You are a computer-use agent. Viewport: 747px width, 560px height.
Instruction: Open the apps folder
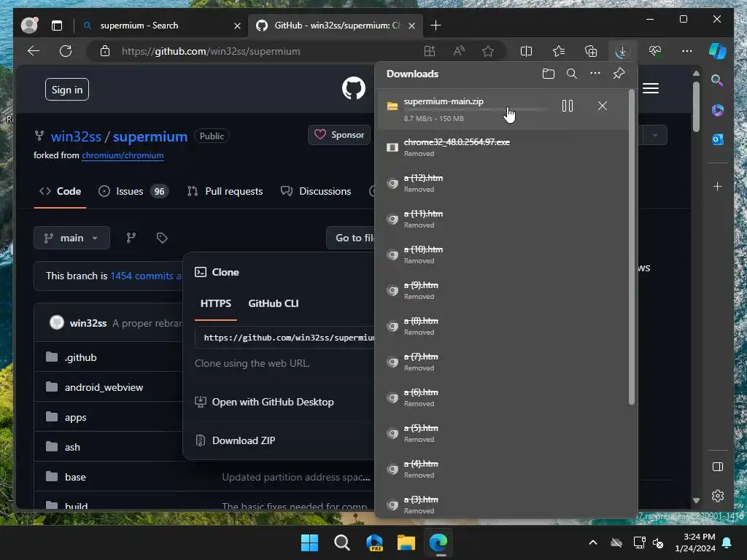[x=75, y=418]
